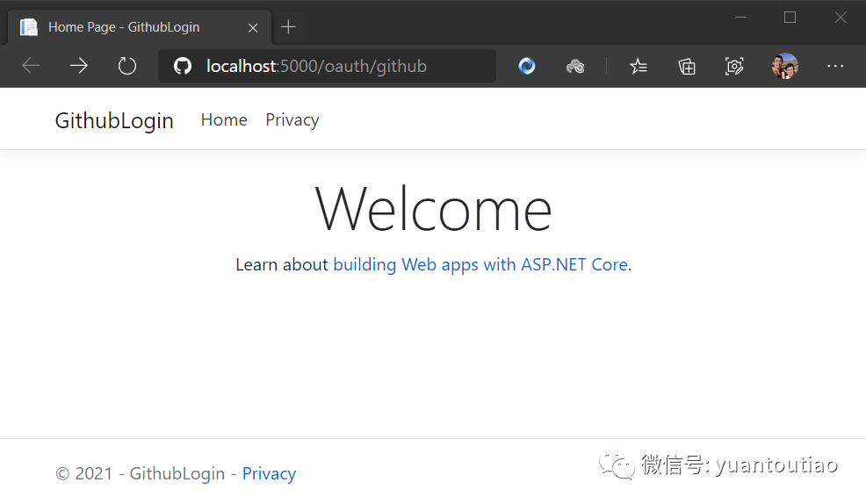Open the footer Privacy link

click(x=269, y=473)
